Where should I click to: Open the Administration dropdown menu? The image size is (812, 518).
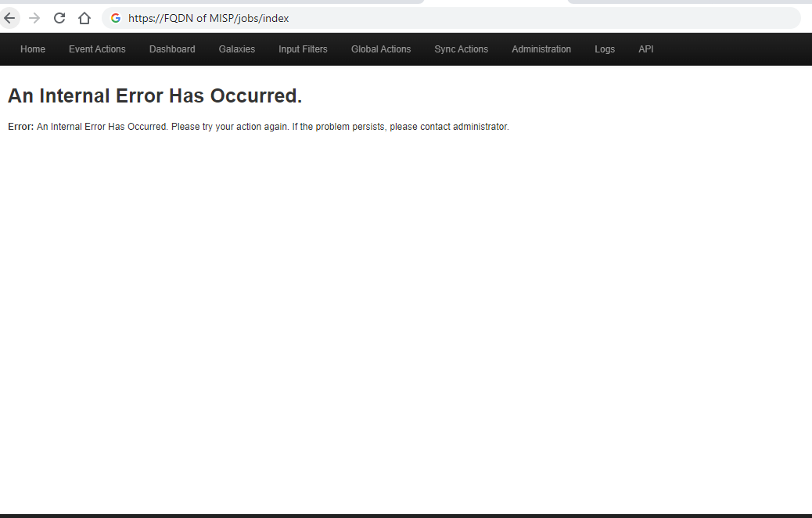click(541, 49)
